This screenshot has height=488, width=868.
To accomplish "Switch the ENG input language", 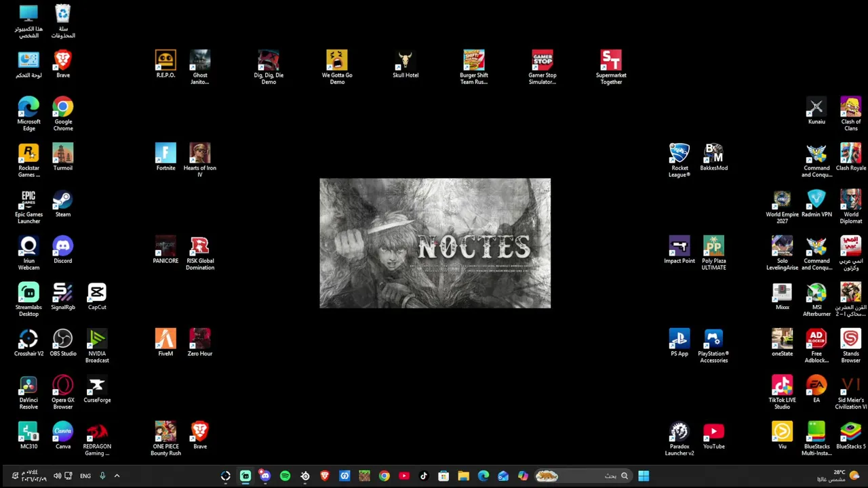I will [85, 476].
